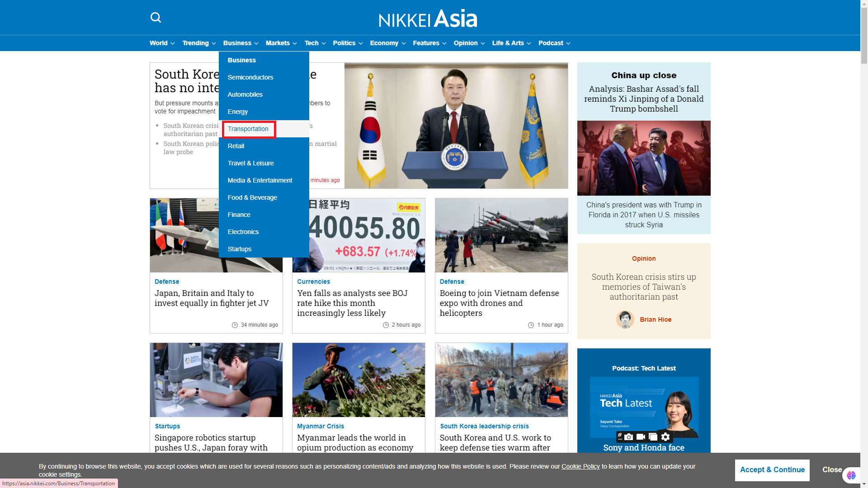Click the stacked windows icon in overlay toolbar
The width and height of the screenshot is (868, 488).
click(653, 437)
